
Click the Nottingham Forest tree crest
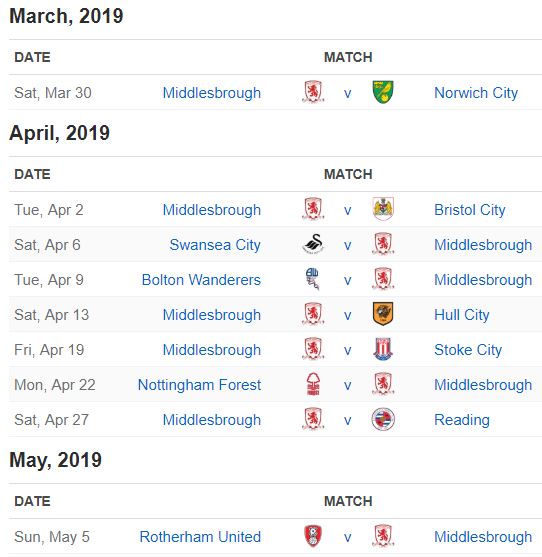coord(313,384)
